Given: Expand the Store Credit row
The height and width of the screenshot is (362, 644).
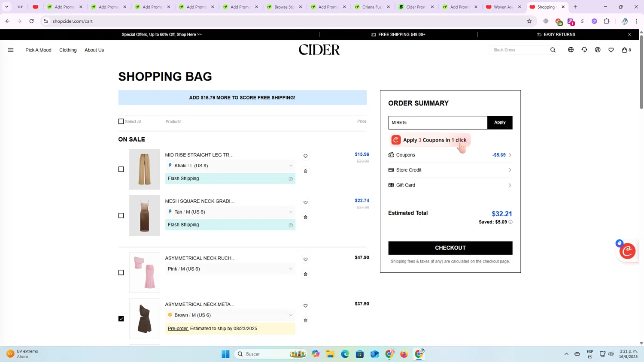Looking at the screenshot, I should (x=450, y=170).
